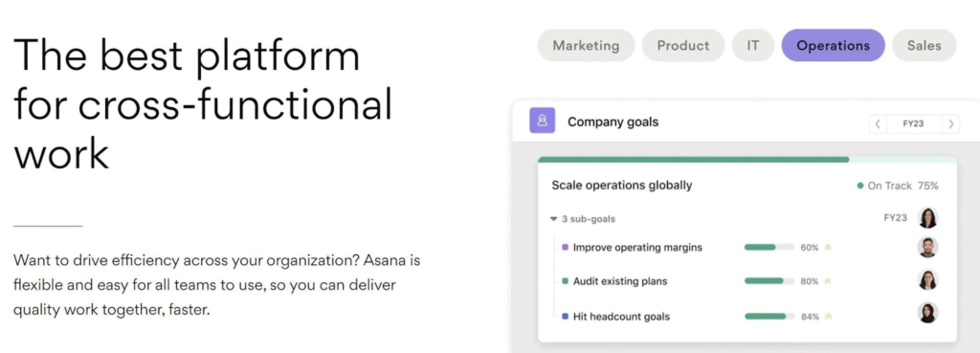Click the paragraph starting Want to drive efficiency
Viewport: 980px width, 353px height.
(x=217, y=285)
